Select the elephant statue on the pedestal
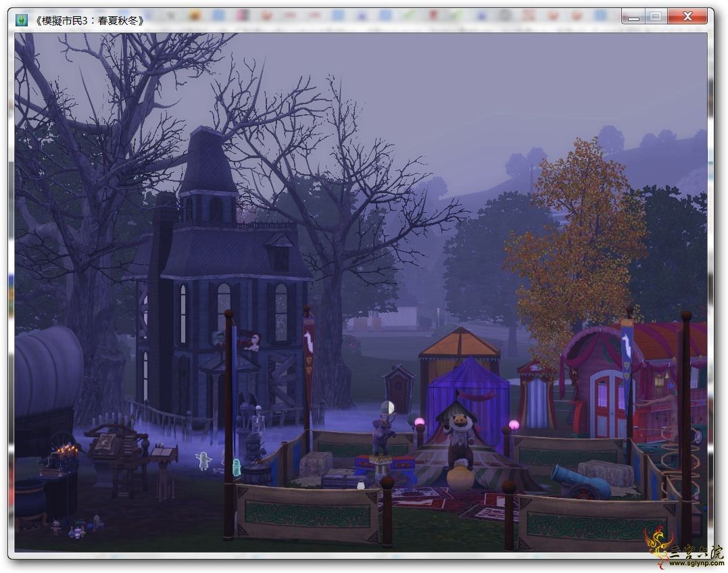The image size is (728, 573). click(383, 436)
